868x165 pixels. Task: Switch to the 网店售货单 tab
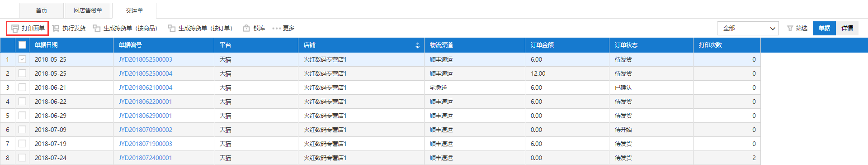[x=88, y=10]
